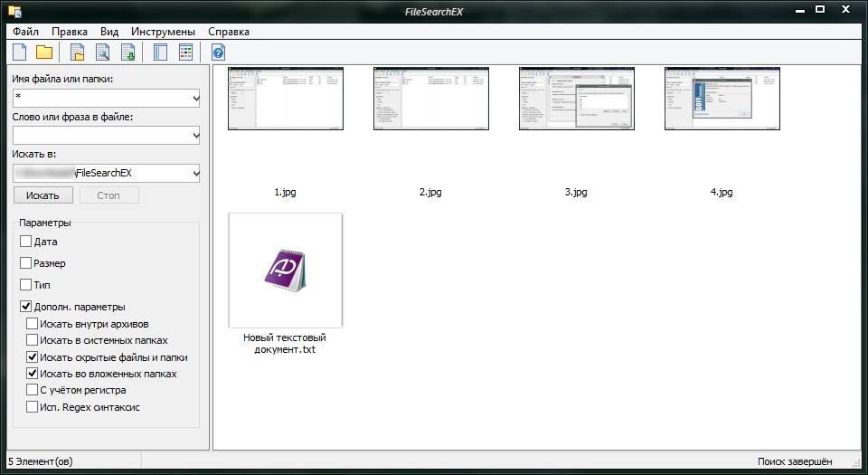Select the purple icon of the txt file
This screenshot has width=868, height=475.
point(285,271)
